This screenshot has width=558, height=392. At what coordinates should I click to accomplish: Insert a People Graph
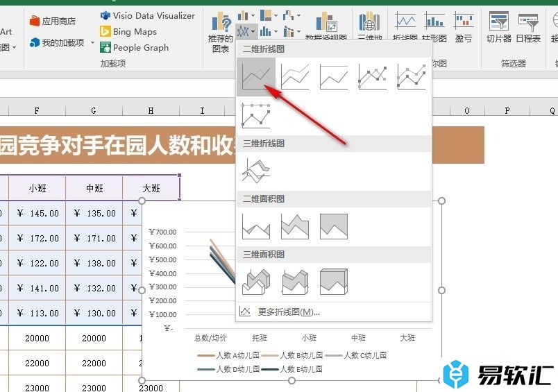click(135, 47)
